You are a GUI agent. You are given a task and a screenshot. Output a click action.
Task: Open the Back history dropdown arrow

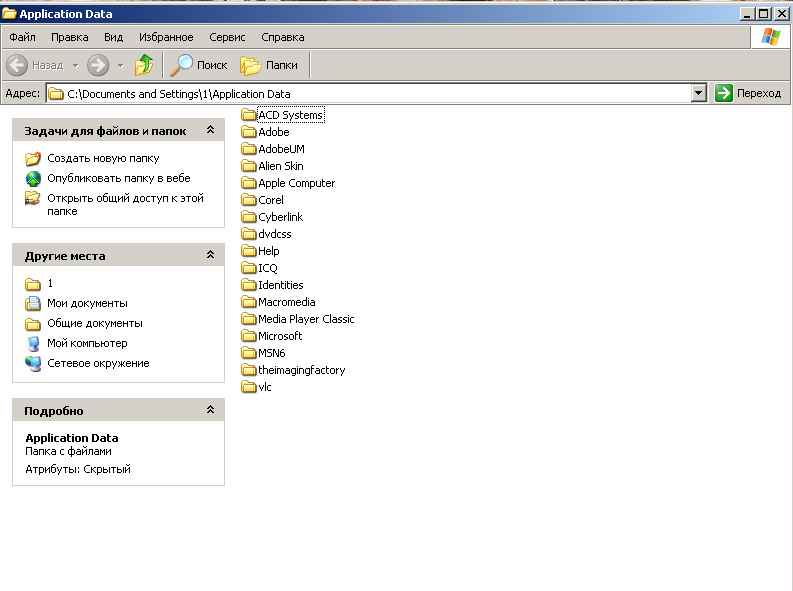[75, 65]
